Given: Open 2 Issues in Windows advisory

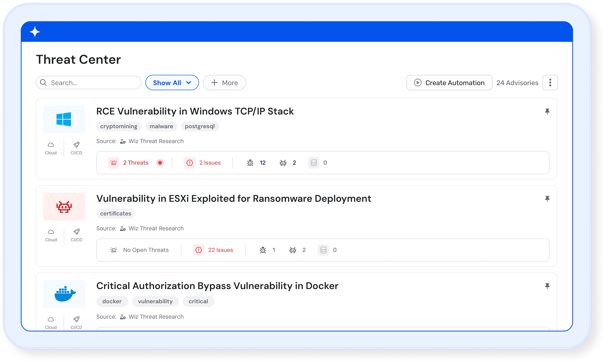Looking at the screenshot, I should (x=210, y=163).
